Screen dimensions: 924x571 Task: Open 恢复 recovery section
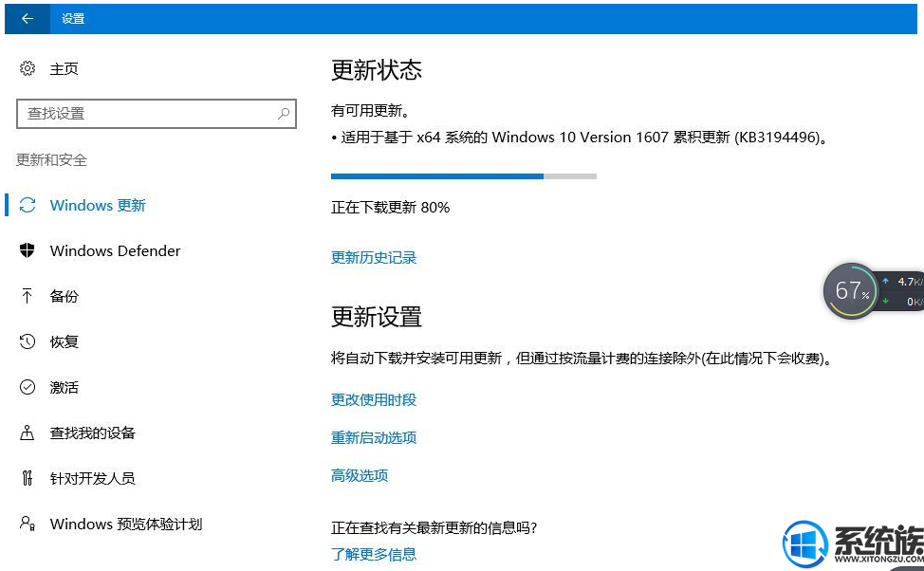pos(64,341)
